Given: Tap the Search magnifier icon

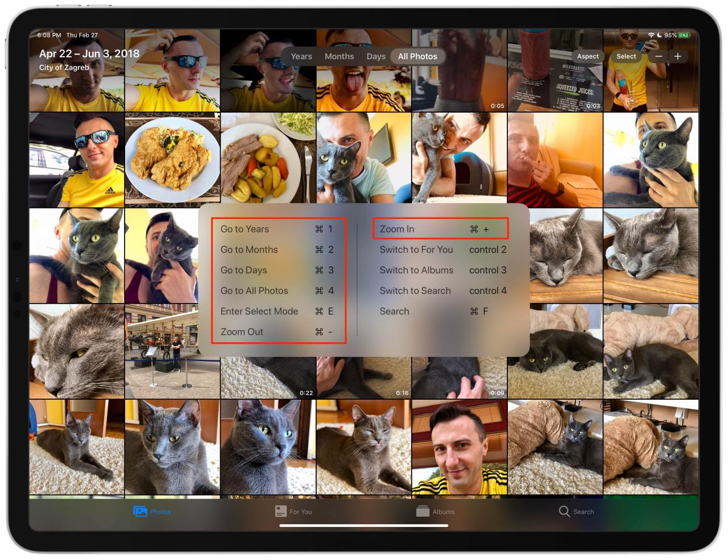Looking at the screenshot, I should coord(564,511).
